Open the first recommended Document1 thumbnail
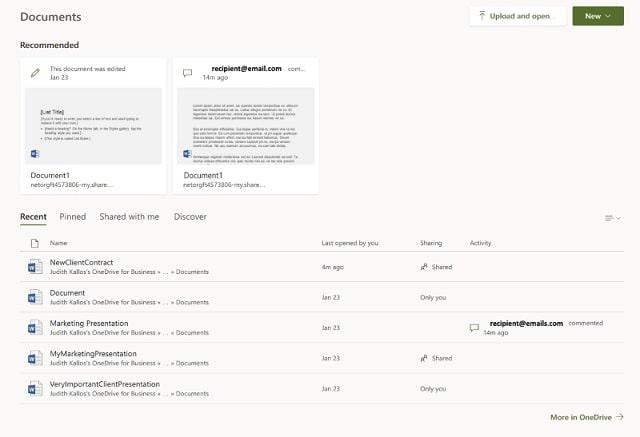The height and width of the screenshot is (437, 640). [93, 126]
